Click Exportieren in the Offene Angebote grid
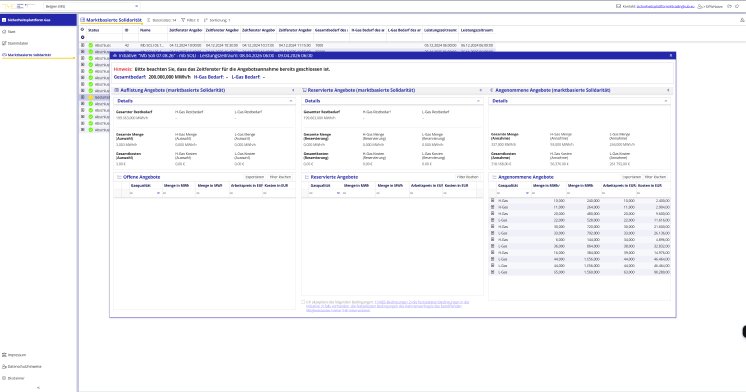 pos(255,177)
